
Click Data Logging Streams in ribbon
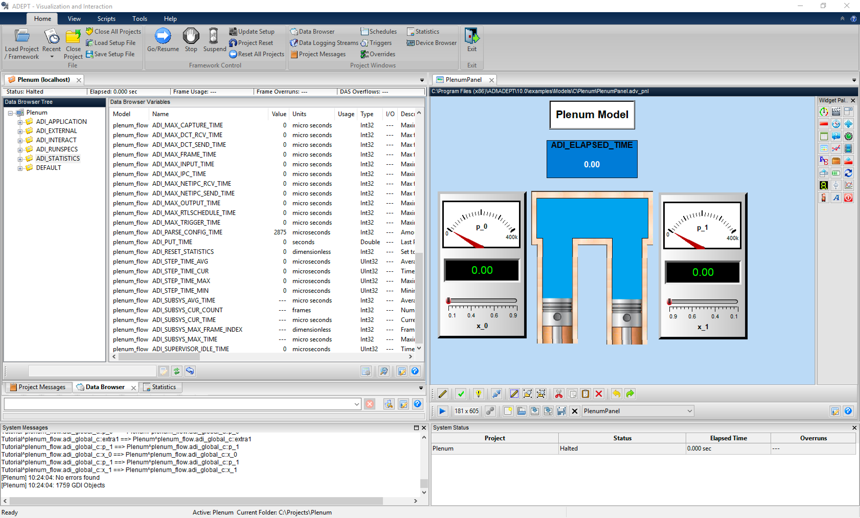tap(323, 43)
